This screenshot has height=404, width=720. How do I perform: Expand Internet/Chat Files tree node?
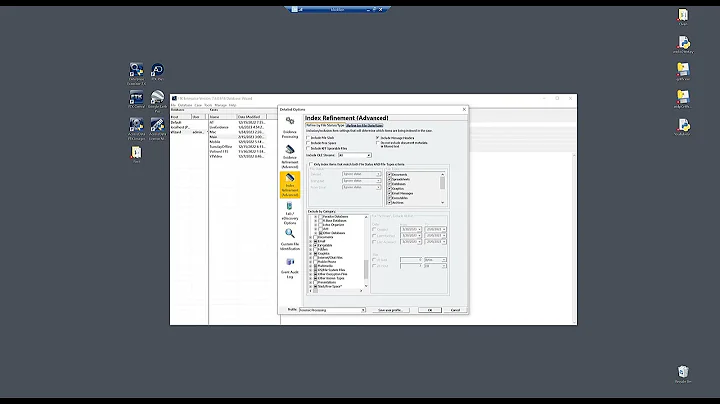tap(310, 258)
